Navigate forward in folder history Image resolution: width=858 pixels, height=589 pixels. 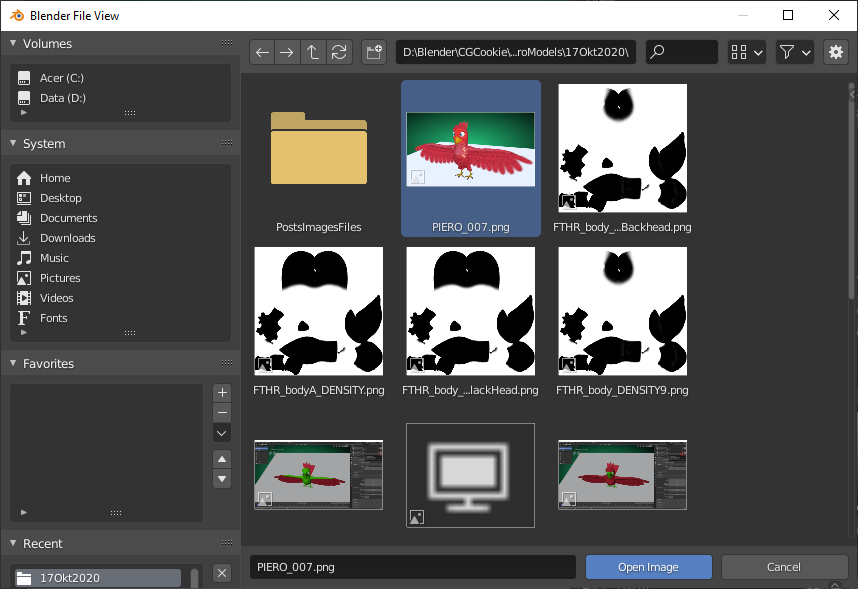click(287, 52)
